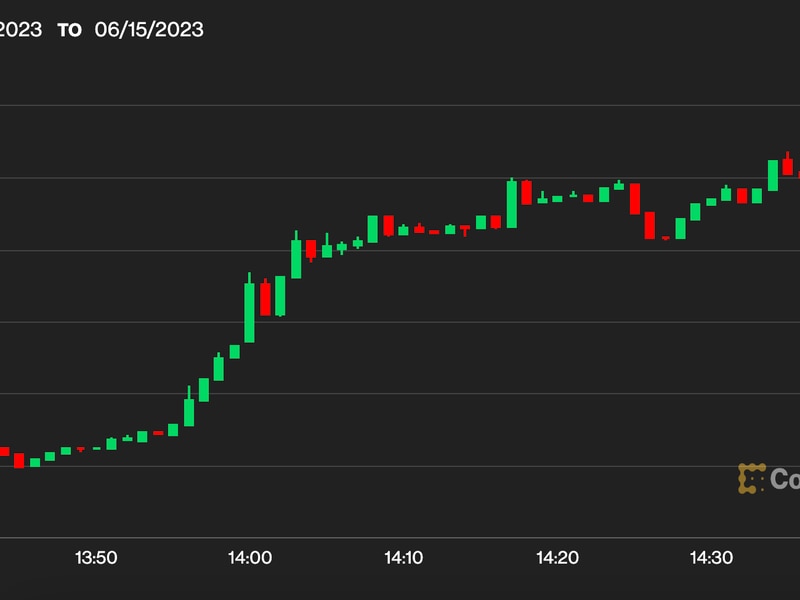Click the tall green candle near 14:17
800x600 pixels.
click(512, 204)
